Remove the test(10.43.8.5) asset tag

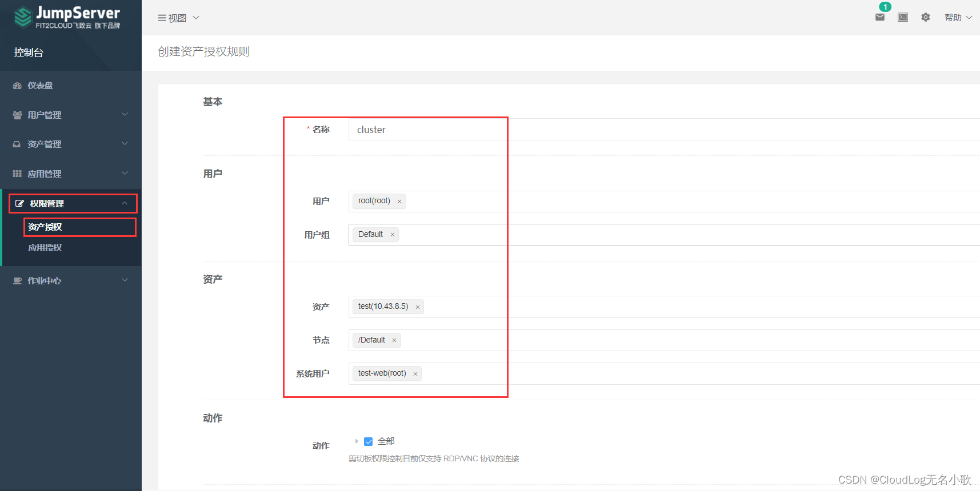click(x=418, y=307)
